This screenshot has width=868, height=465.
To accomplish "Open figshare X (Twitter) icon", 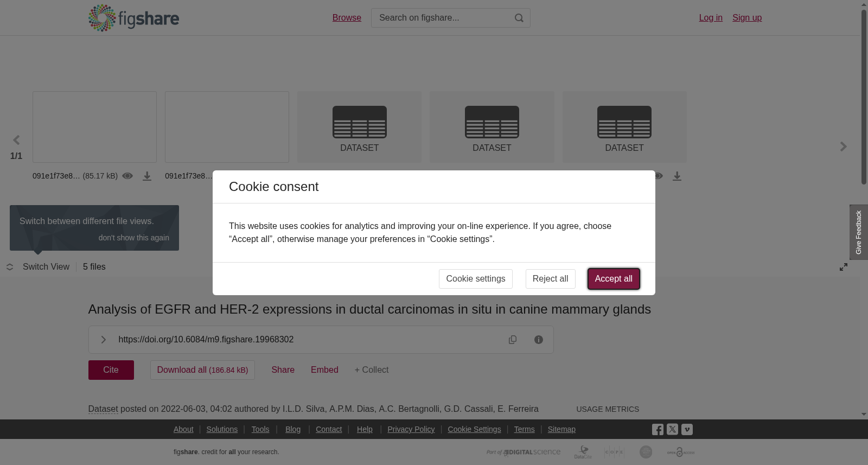I will pyautogui.click(x=672, y=429).
